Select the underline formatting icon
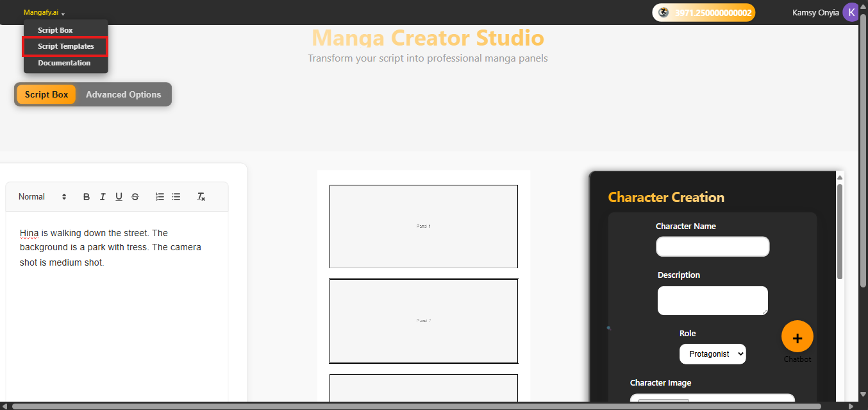The image size is (868, 410). (119, 196)
